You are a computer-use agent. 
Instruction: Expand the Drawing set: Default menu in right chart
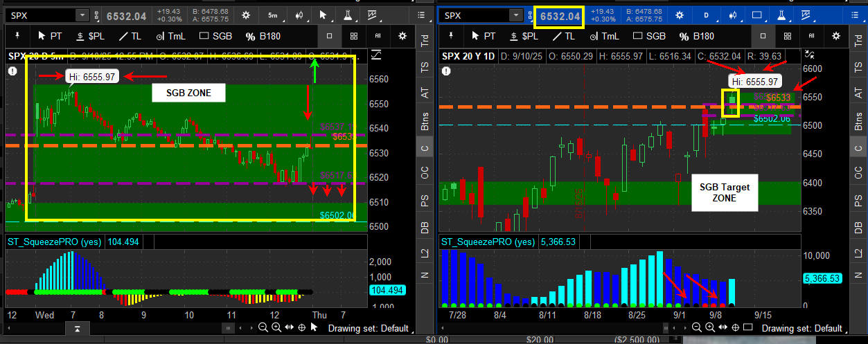pyautogui.click(x=805, y=328)
